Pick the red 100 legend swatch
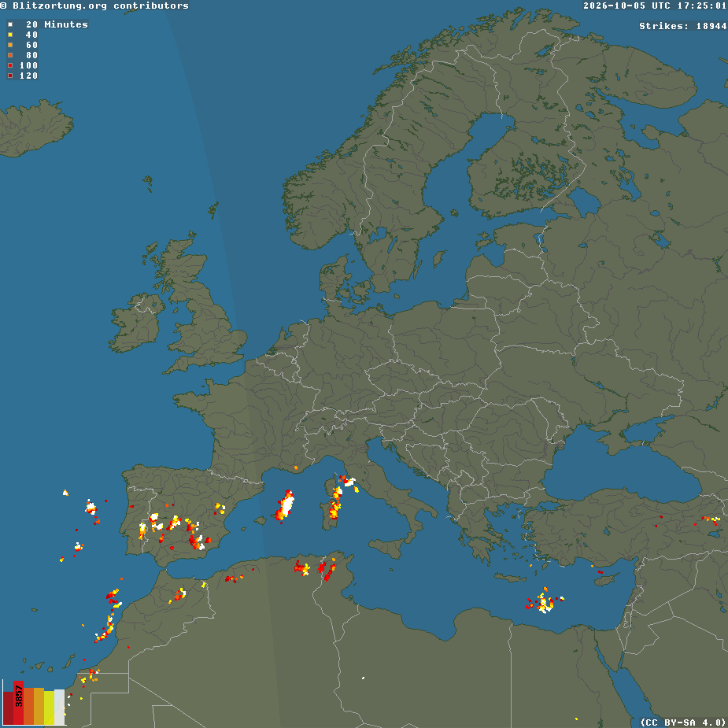The width and height of the screenshot is (728, 728). pos(10,65)
